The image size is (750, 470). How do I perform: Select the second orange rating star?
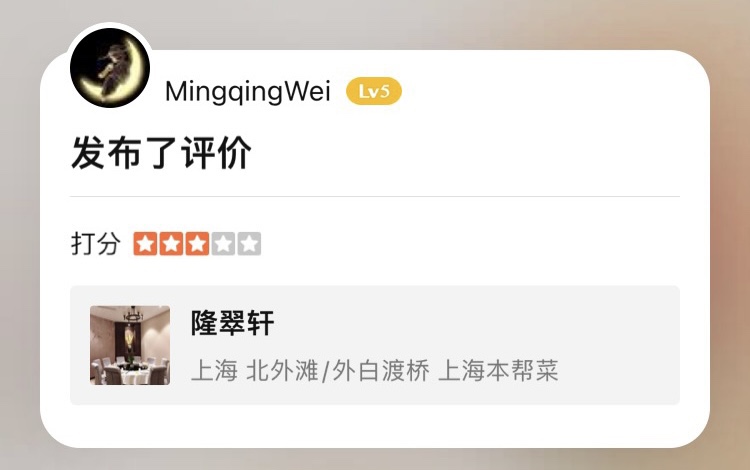click(171, 244)
